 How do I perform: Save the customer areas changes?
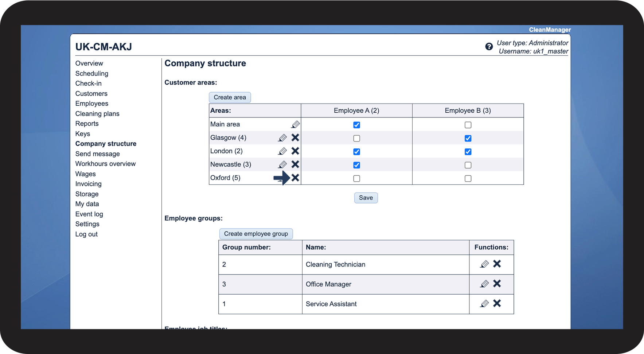tap(366, 198)
